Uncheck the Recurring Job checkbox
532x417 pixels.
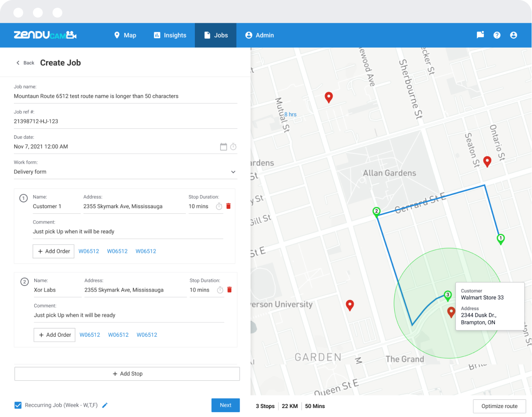click(x=18, y=405)
